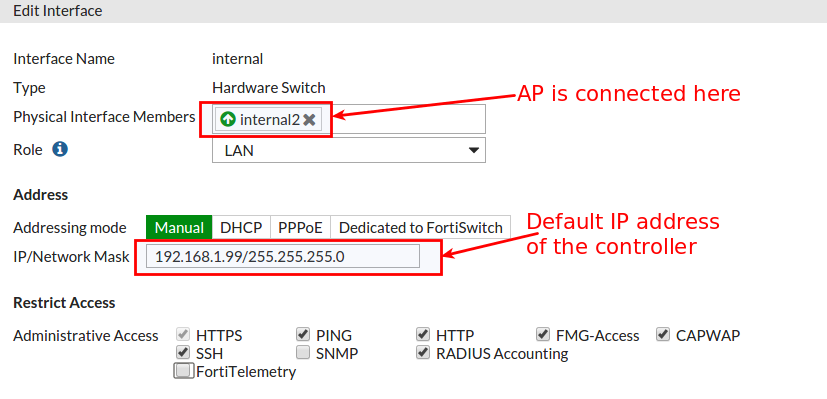Image resolution: width=827 pixels, height=399 pixels.
Task: Select Manual addressing mode
Action: (179, 228)
